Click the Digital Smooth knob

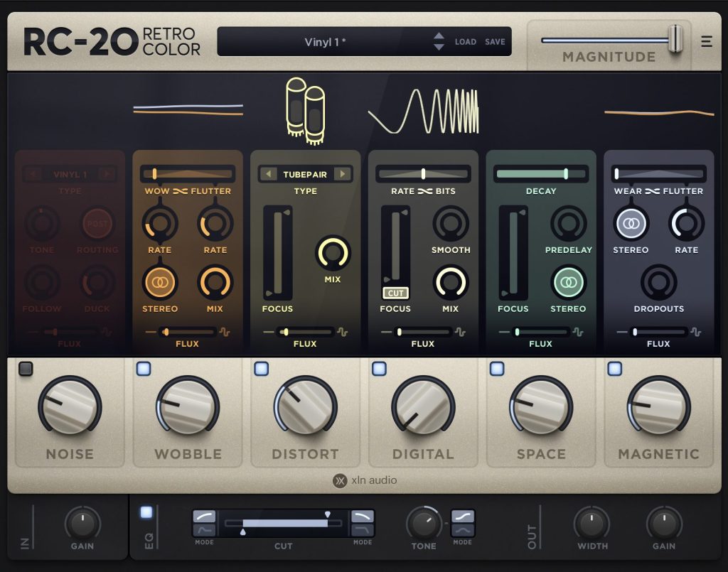click(451, 224)
